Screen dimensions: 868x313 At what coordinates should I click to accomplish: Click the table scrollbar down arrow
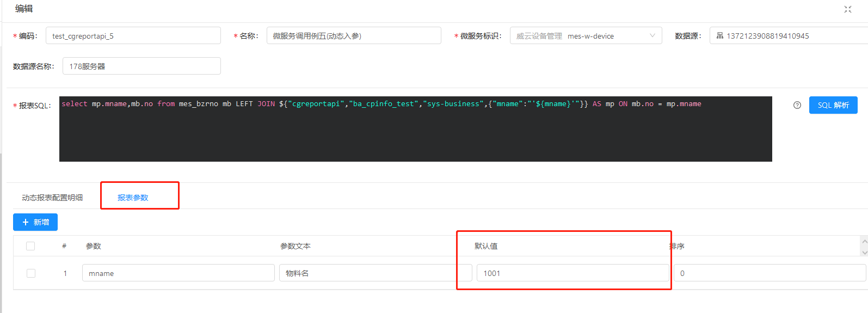[864, 252]
